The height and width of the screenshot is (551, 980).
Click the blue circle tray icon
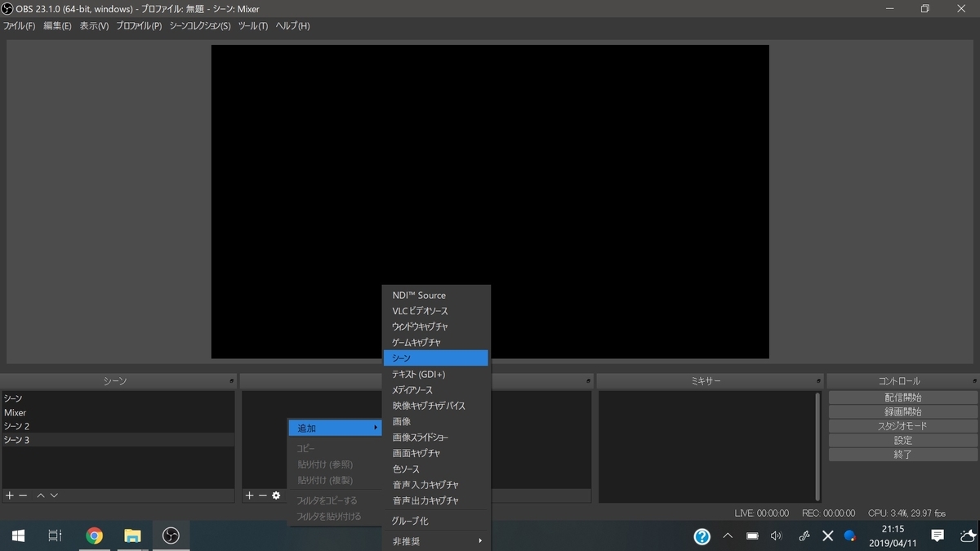click(x=850, y=536)
